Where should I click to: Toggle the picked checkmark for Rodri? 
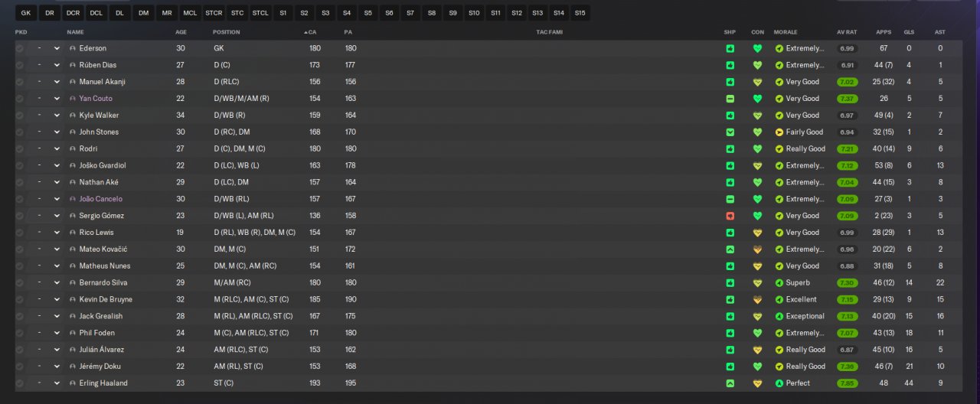click(19, 148)
